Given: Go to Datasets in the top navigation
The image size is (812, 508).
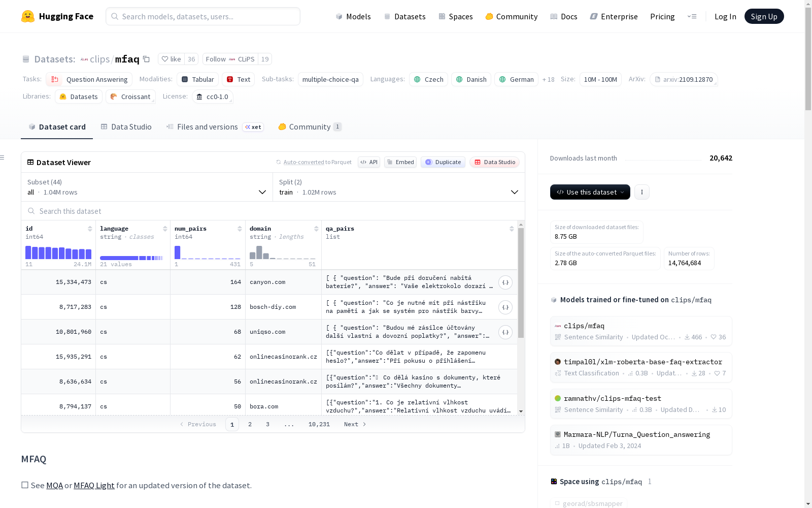Looking at the screenshot, I should coord(404,16).
